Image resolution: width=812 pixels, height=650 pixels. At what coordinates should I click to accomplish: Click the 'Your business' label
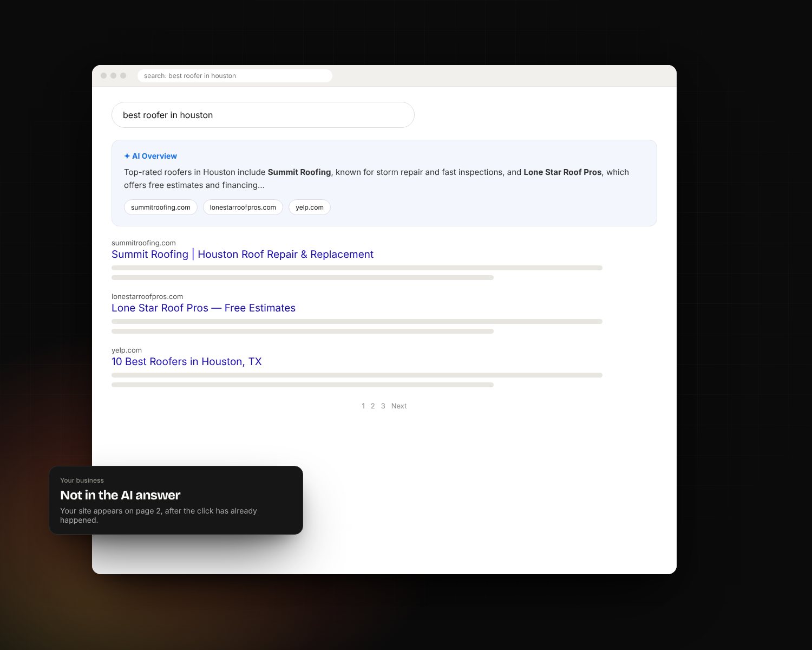click(82, 480)
